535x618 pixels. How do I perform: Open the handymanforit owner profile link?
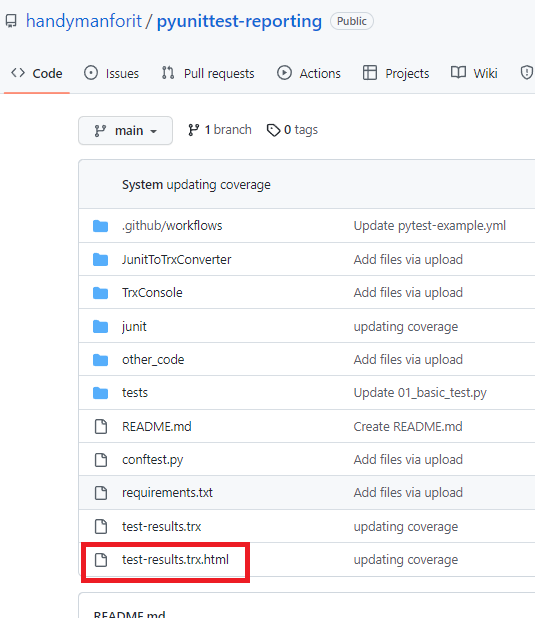(x=84, y=21)
